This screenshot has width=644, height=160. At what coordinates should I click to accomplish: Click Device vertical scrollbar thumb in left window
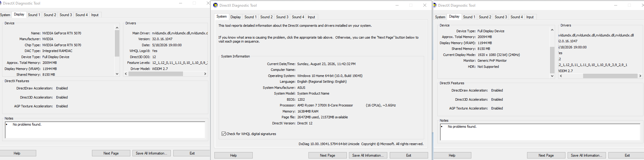[x=117, y=43]
